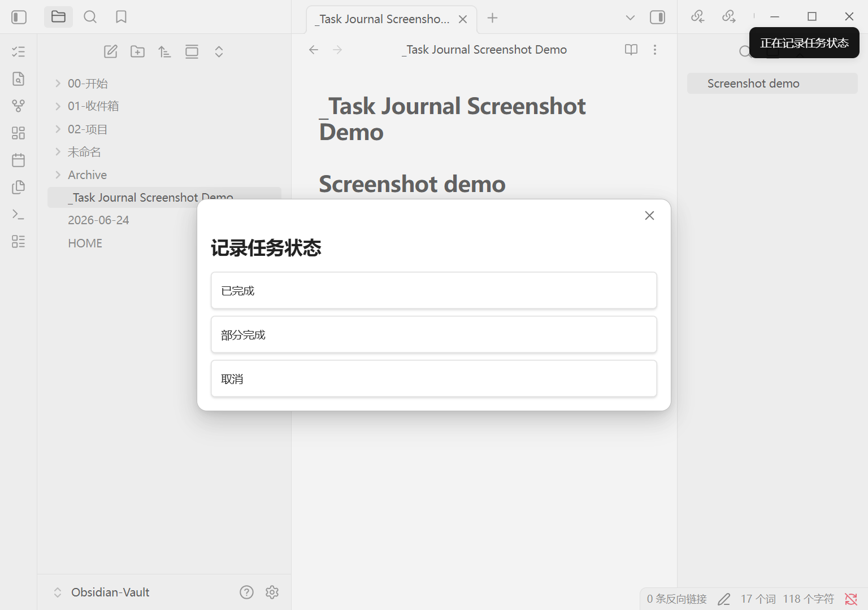Expand the 02-项目 folder
This screenshot has height=610, width=868.
point(58,129)
